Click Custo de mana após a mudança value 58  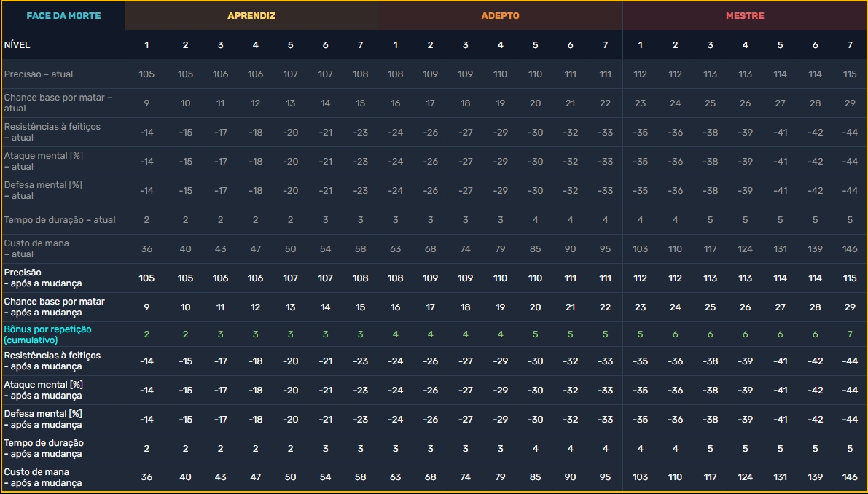tap(360, 477)
